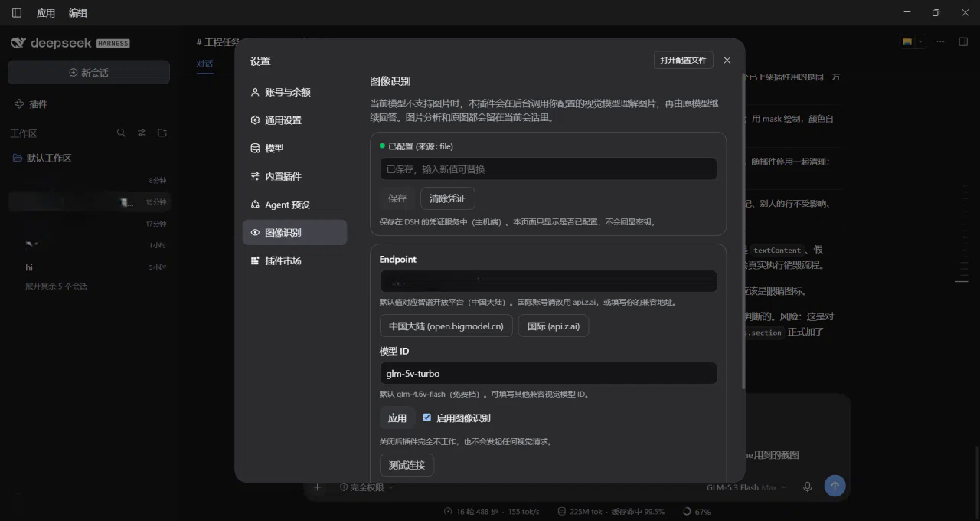The width and height of the screenshot is (980, 521).
Task: Click the settings dialog scrollbar
Action: 743,230
